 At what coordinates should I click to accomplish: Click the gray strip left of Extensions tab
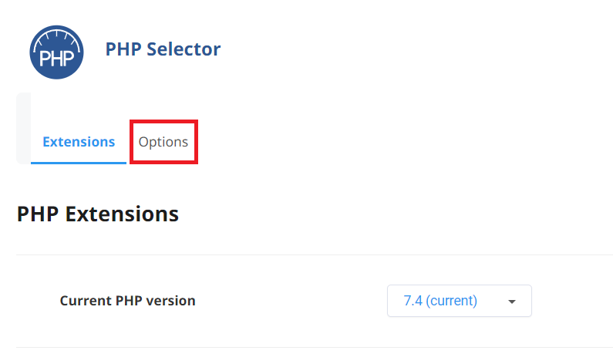pos(23,128)
